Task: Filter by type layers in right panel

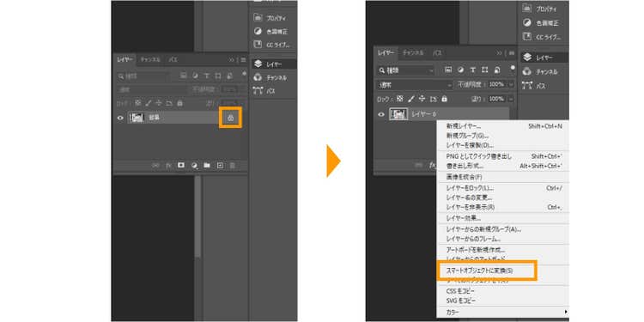Action: click(x=473, y=70)
